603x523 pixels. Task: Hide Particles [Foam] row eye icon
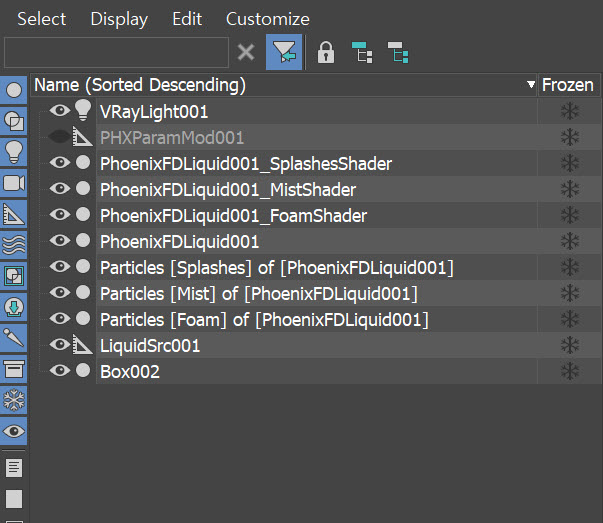pyautogui.click(x=60, y=318)
